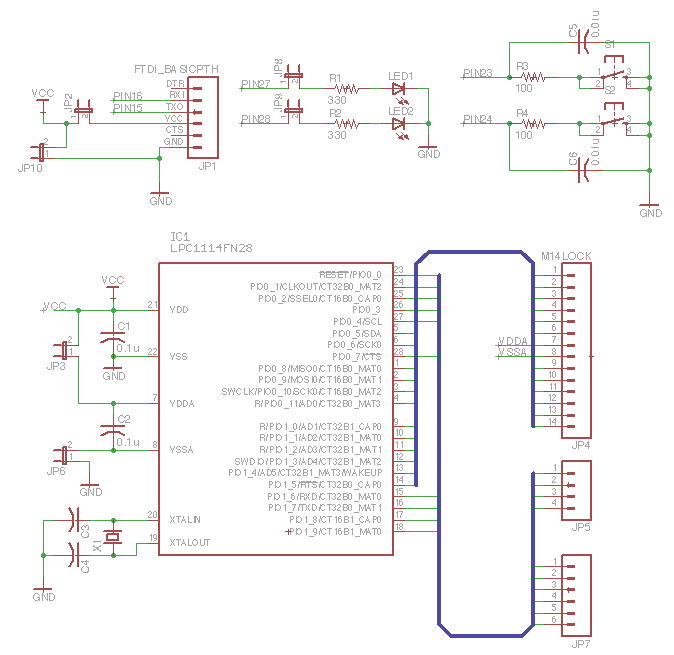The image size is (674, 655).
Task: Select the JP5 4-pin header outline
Action: [x=576, y=490]
